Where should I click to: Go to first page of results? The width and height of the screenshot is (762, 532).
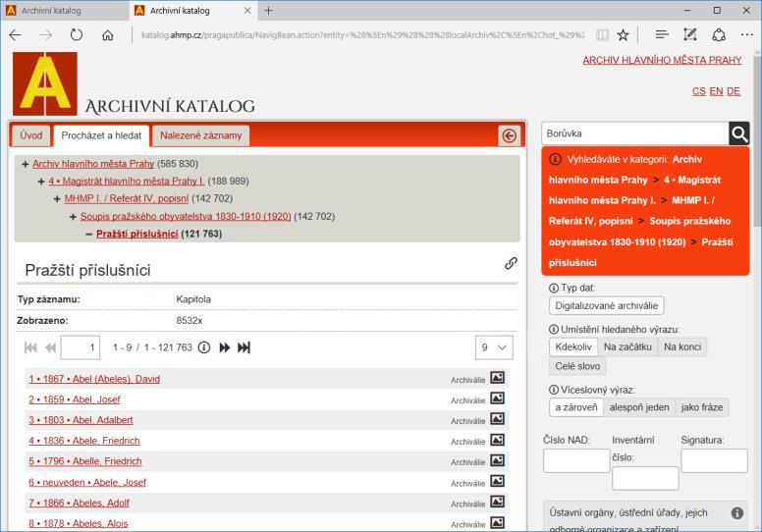[30, 347]
